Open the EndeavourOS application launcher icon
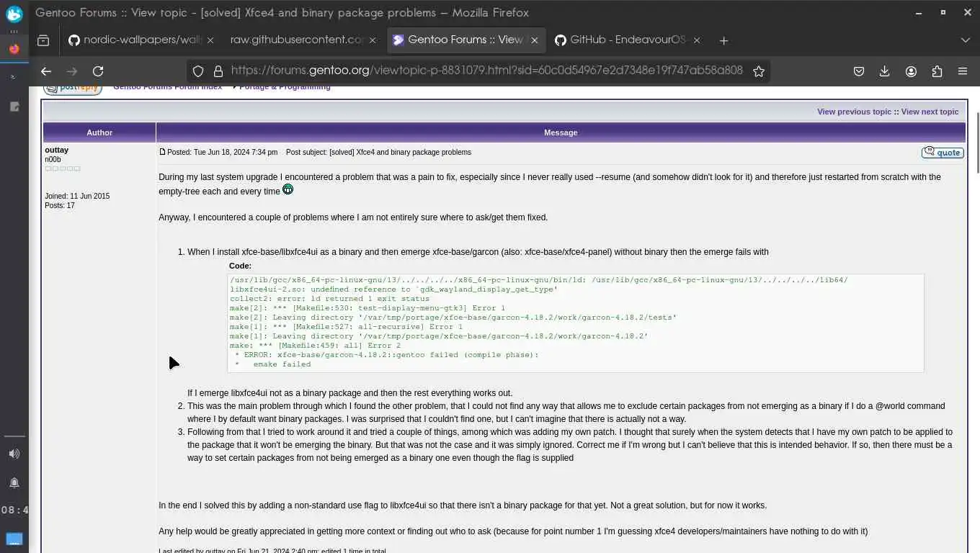 click(x=14, y=14)
